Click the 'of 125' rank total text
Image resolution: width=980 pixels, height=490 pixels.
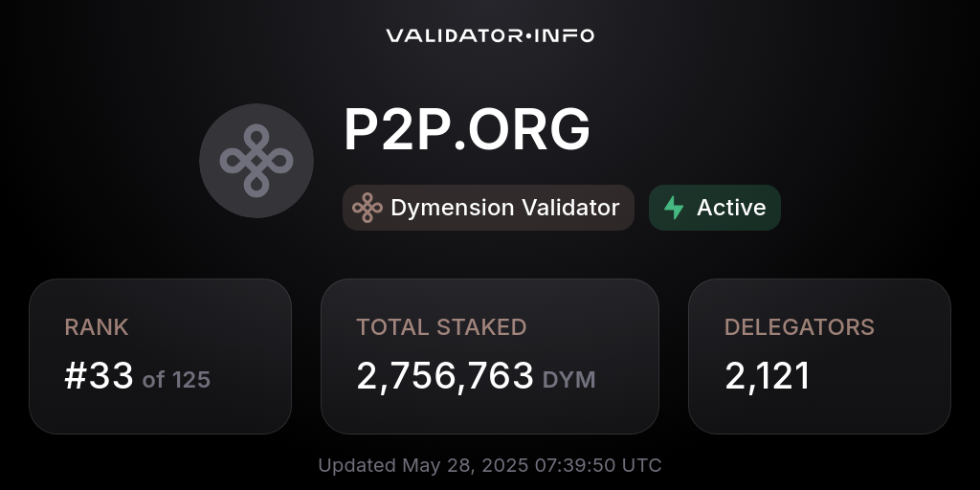point(176,380)
